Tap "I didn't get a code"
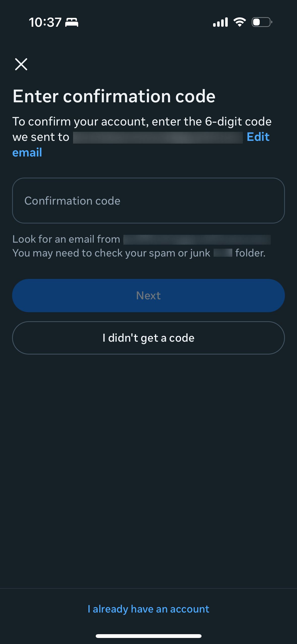 [148, 338]
